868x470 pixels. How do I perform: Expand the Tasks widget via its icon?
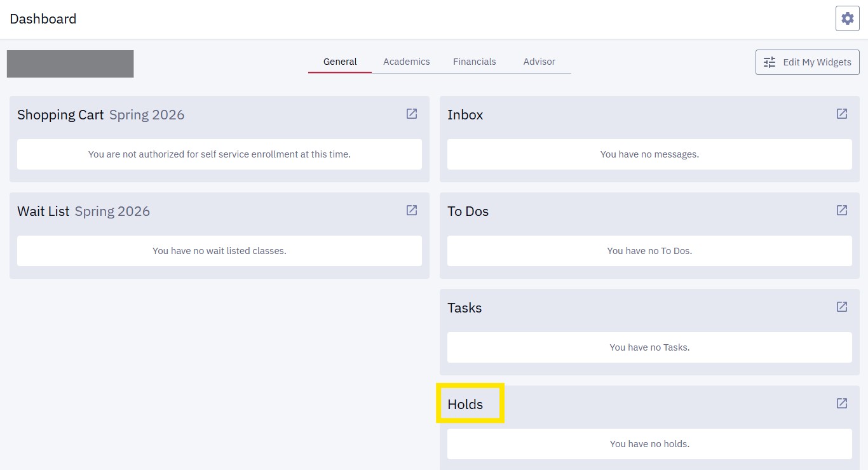click(x=842, y=307)
